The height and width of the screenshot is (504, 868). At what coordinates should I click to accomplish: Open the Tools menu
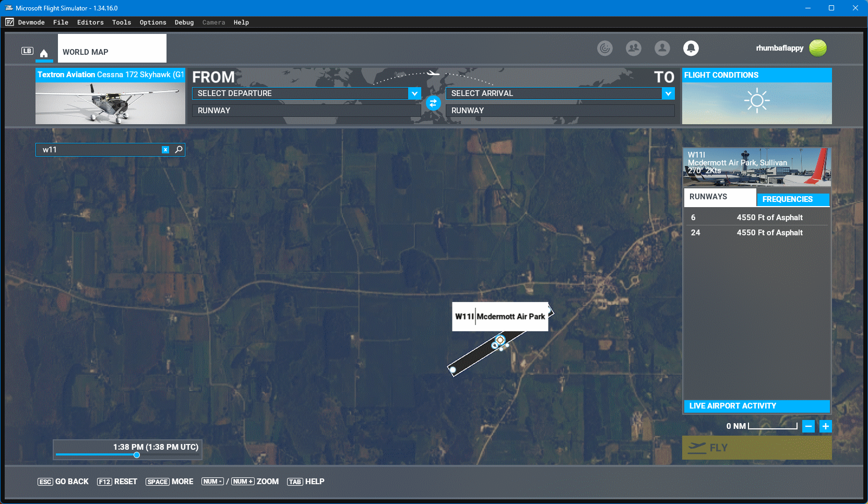click(122, 22)
